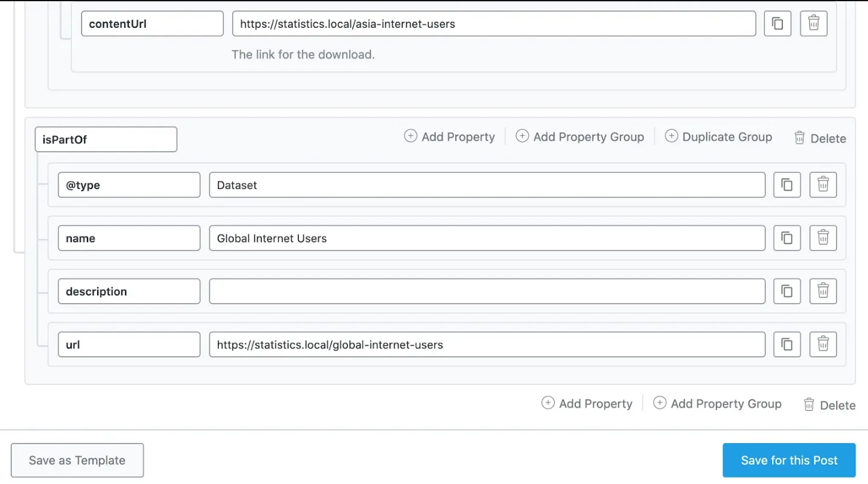Duplicate the @type Dataset property

787,185
